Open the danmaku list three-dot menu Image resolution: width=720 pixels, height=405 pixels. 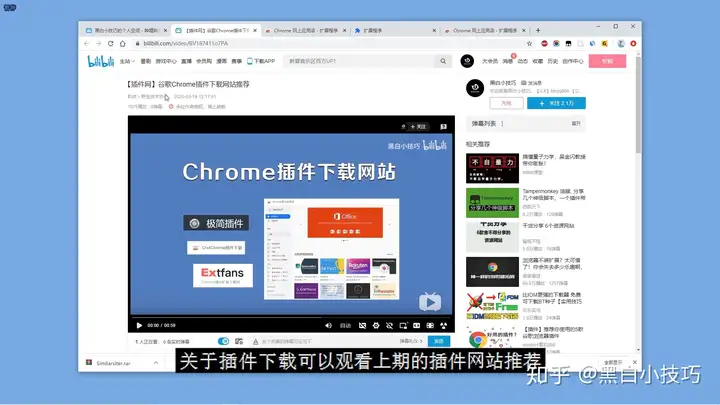tap(502, 124)
